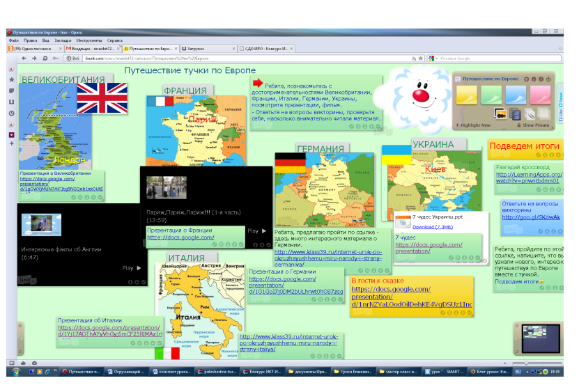The height and width of the screenshot is (392, 579).
Task: Open the Файл menu
Action: tap(14, 40)
